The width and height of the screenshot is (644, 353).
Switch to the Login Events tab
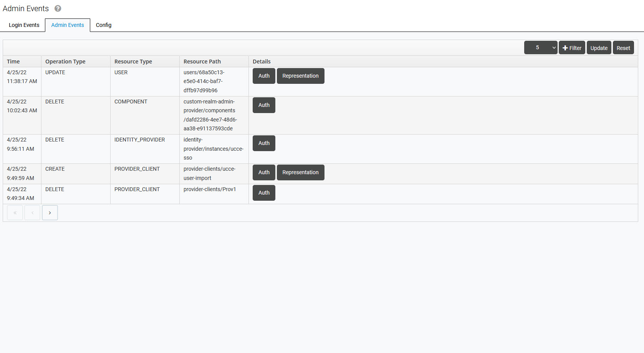(x=24, y=25)
